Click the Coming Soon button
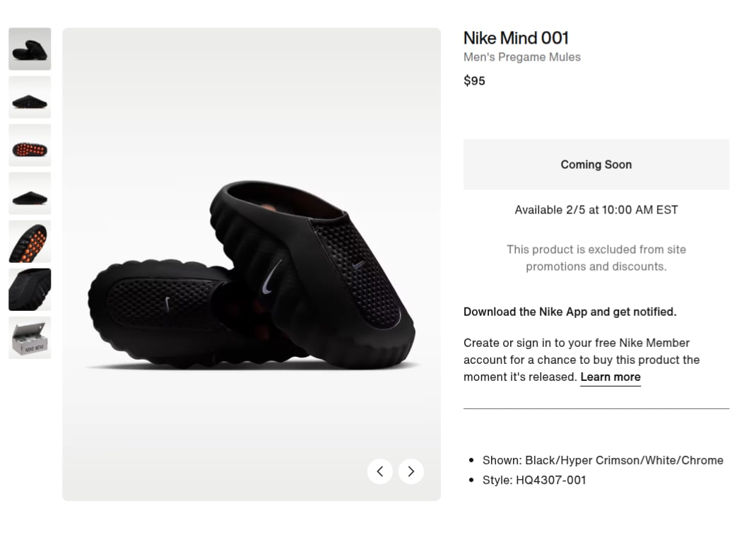 [596, 164]
